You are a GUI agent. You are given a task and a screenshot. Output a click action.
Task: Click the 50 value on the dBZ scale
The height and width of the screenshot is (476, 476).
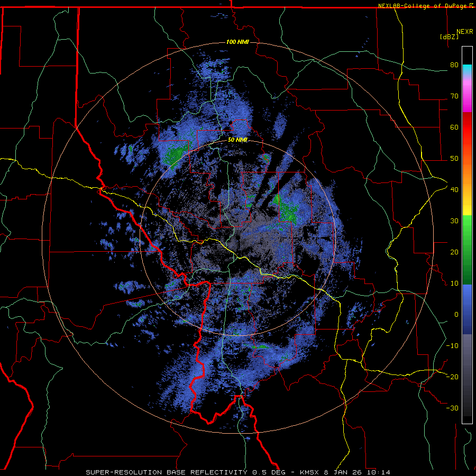(x=454, y=159)
